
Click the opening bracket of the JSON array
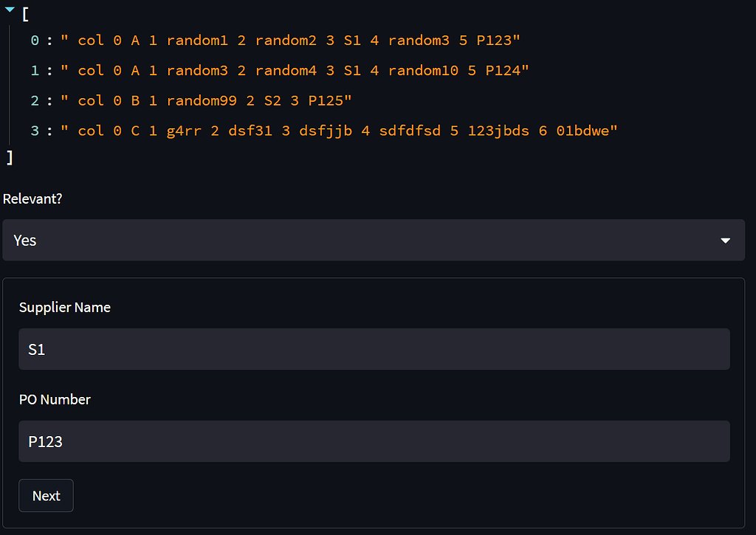click(x=25, y=13)
